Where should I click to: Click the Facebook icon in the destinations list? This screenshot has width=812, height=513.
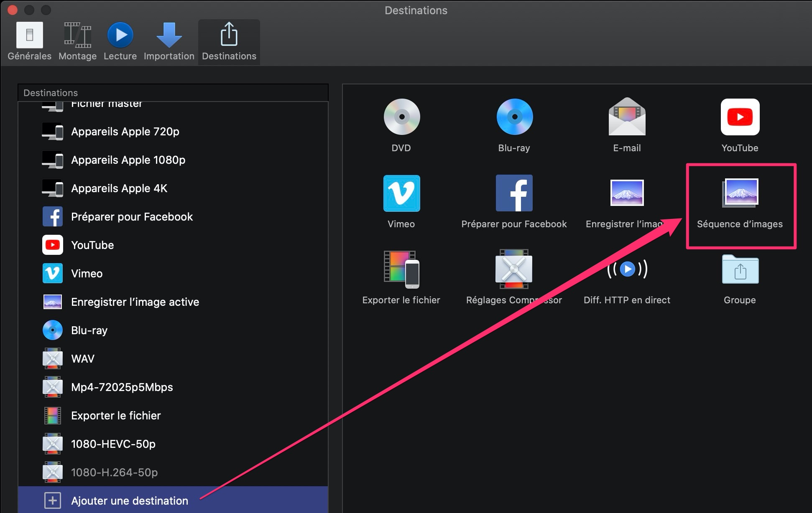[53, 217]
